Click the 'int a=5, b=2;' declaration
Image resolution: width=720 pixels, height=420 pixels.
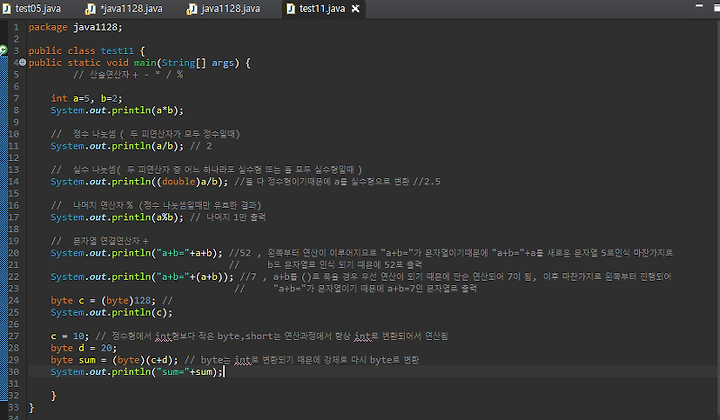(87, 98)
